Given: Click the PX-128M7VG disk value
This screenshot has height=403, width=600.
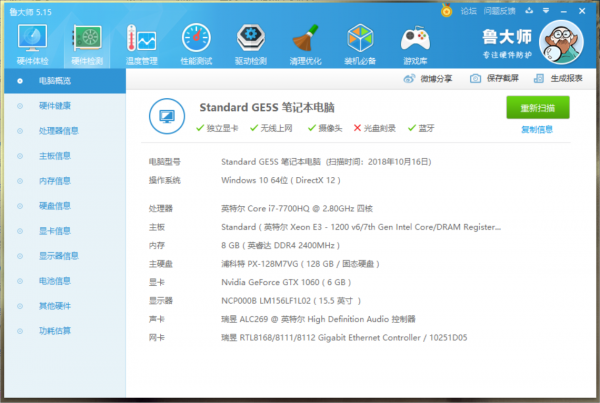Looking at the screenshot, I should coord(300,264).
